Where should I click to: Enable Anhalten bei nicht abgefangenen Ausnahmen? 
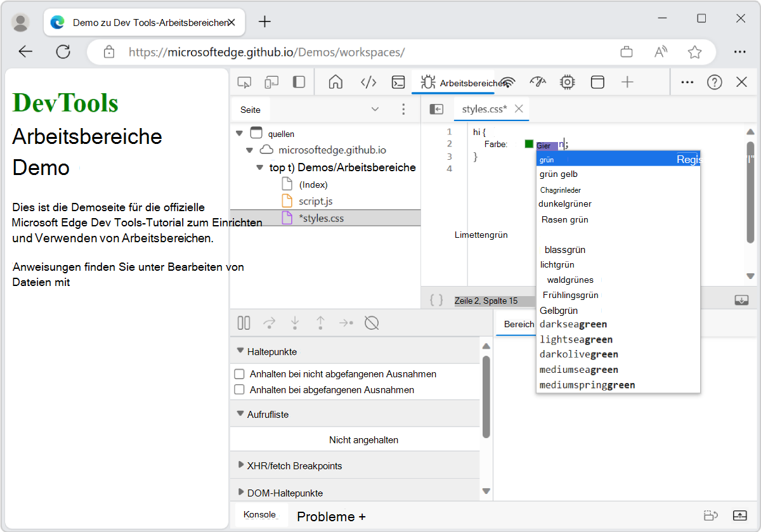(x=239, y=373)
